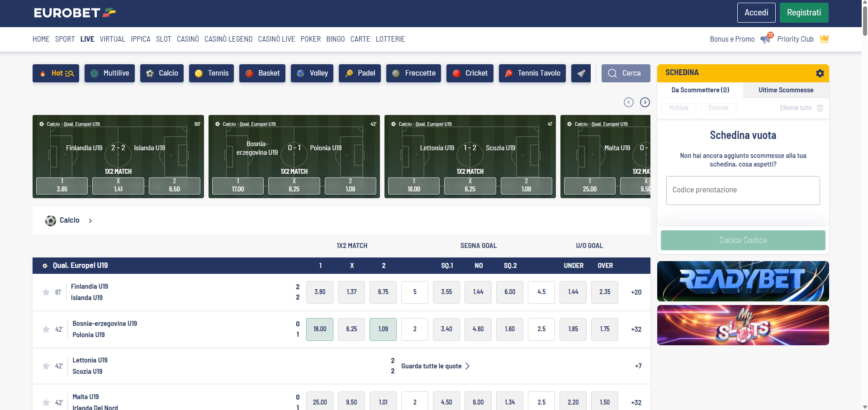This screenshot has width=868, height=410.
Task: Open the IPPICA section from the navbar
Action: [x=140, y=39]
